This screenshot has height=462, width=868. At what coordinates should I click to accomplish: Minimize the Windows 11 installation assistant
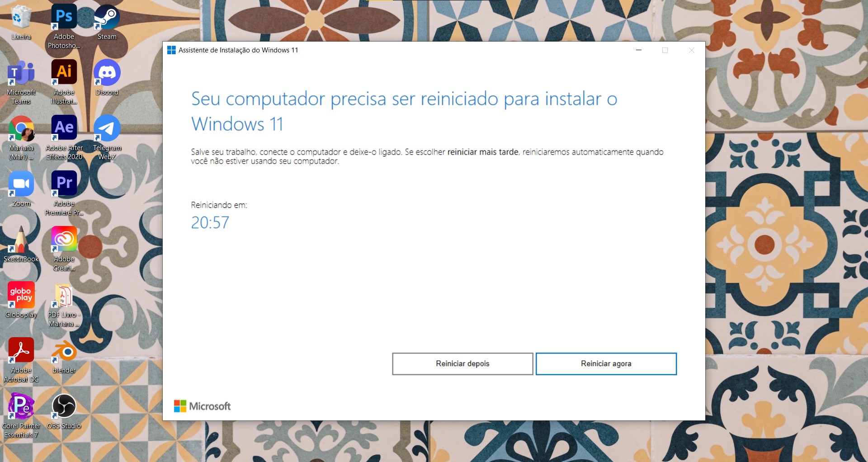click(x=639, y=50)
